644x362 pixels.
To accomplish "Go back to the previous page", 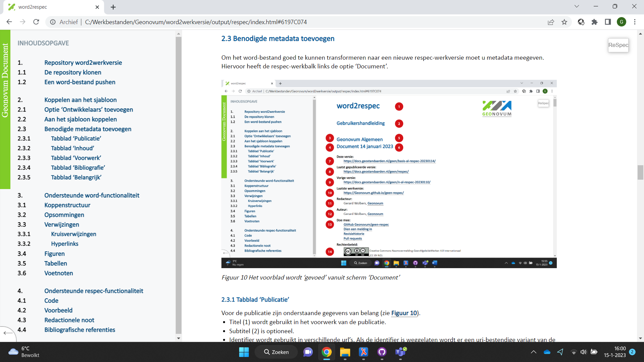I will (x=9, y=22).
